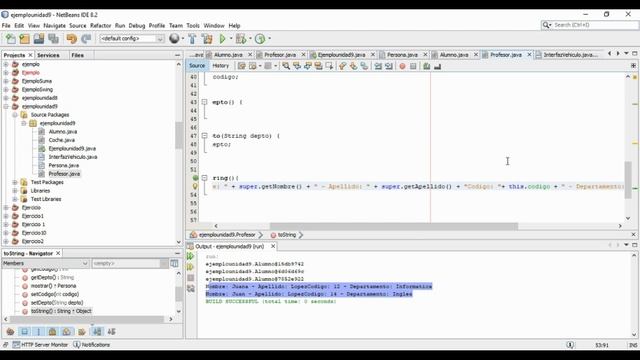
Task: Click the Search (Ctrl+I) input field
Action: [x=594, y=25]
